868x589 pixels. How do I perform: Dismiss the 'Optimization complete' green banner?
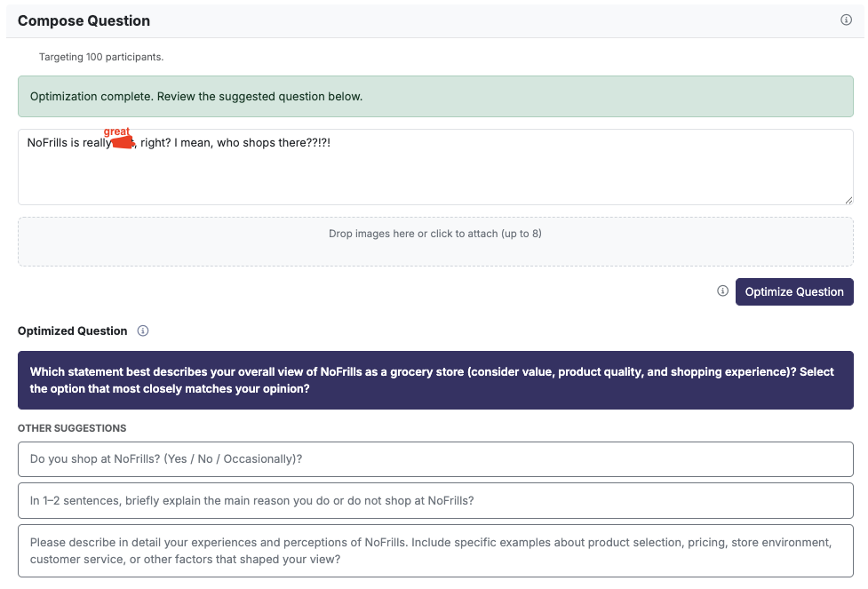(x=435, y=95)
